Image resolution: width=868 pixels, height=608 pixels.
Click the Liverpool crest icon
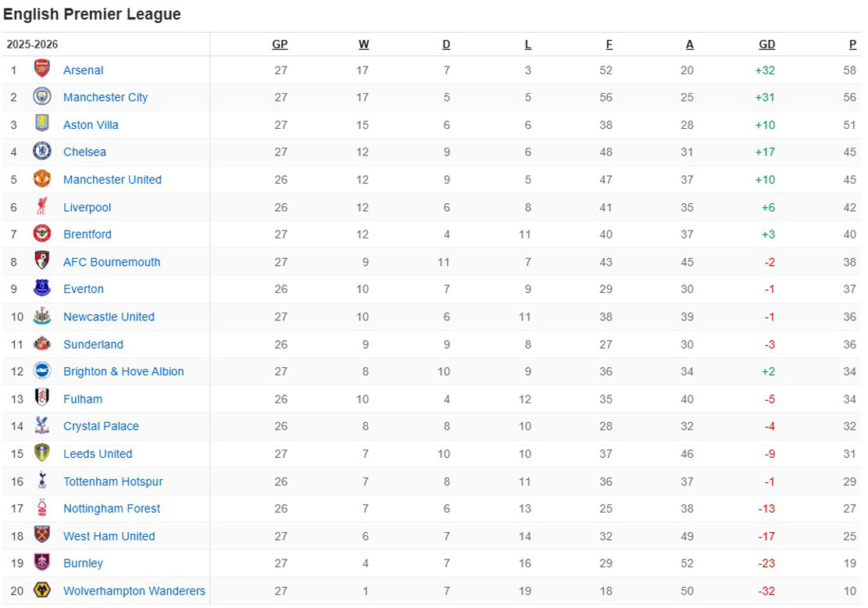42,207
